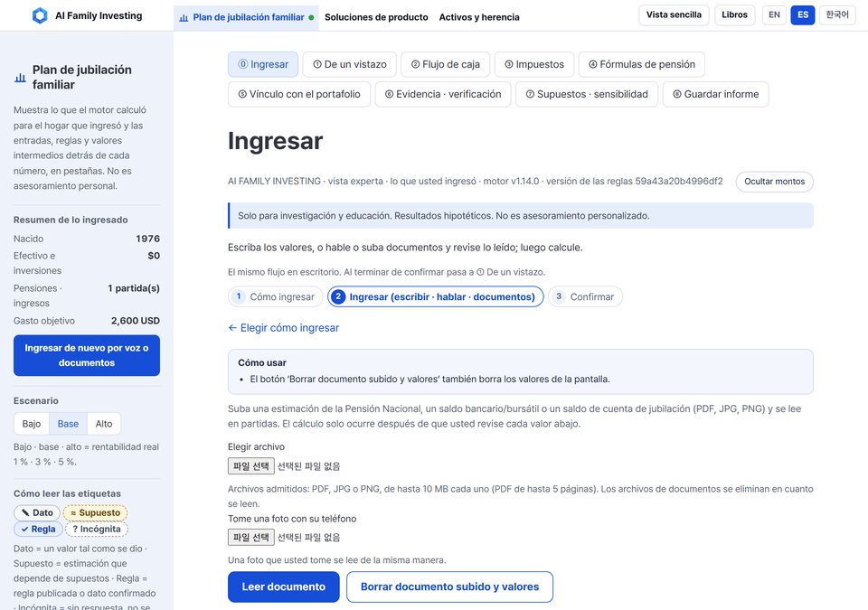
Task: Click the Ingresar page heading
Action: tap(275, 141)
